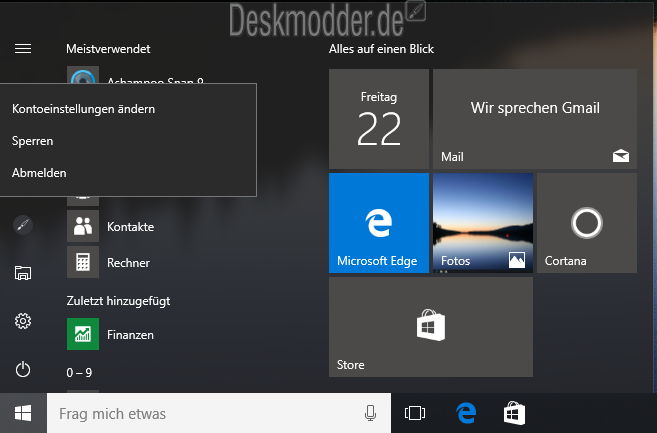The height and width of the screenshot is (433, 657).
Task: Click the 'Meistverwendet' header
Action: point(108,49)
